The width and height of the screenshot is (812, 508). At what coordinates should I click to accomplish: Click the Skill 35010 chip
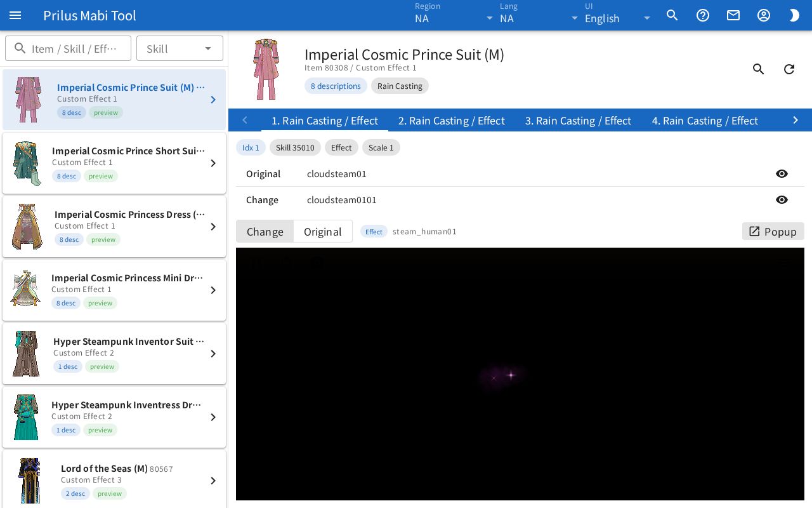pyautogui.click(x=295, y=147)
